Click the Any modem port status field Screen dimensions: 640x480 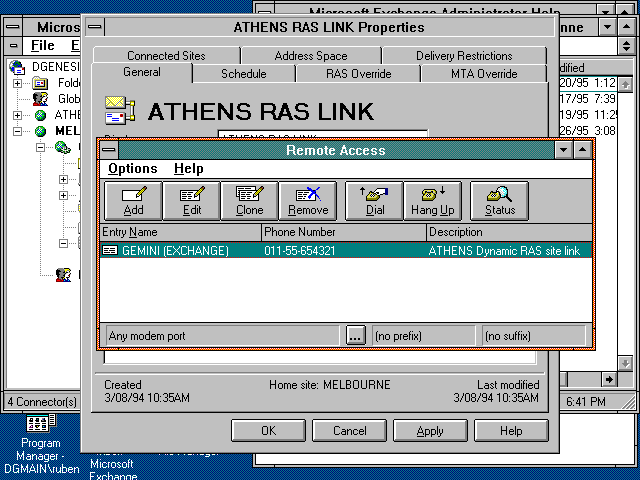(222, 336)
